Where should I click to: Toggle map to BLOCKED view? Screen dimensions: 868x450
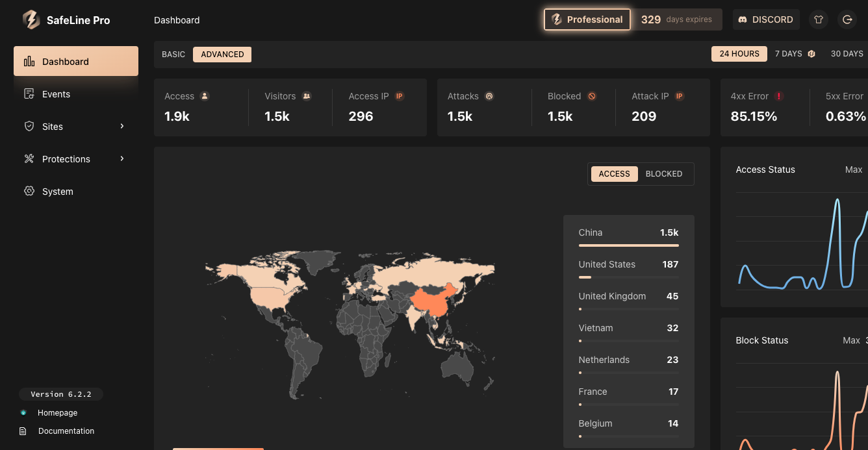[664, 174]
